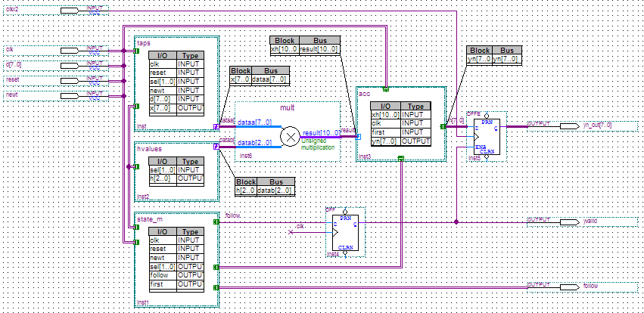Click the h[2..0] row in hvalues table
644x313 pixels.
click(176, 179)
